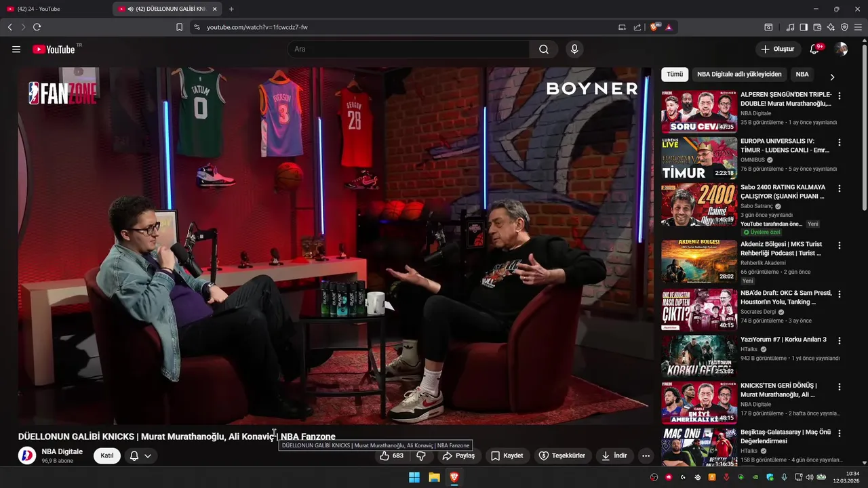Open Socrates Dergi channel link

(x=758, y=312)
